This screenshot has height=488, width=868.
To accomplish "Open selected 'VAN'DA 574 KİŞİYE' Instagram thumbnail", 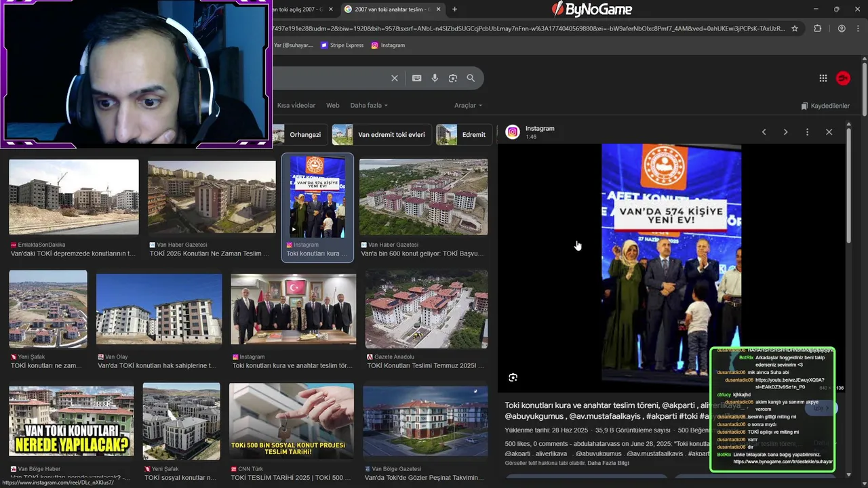I will coord(317,197).
